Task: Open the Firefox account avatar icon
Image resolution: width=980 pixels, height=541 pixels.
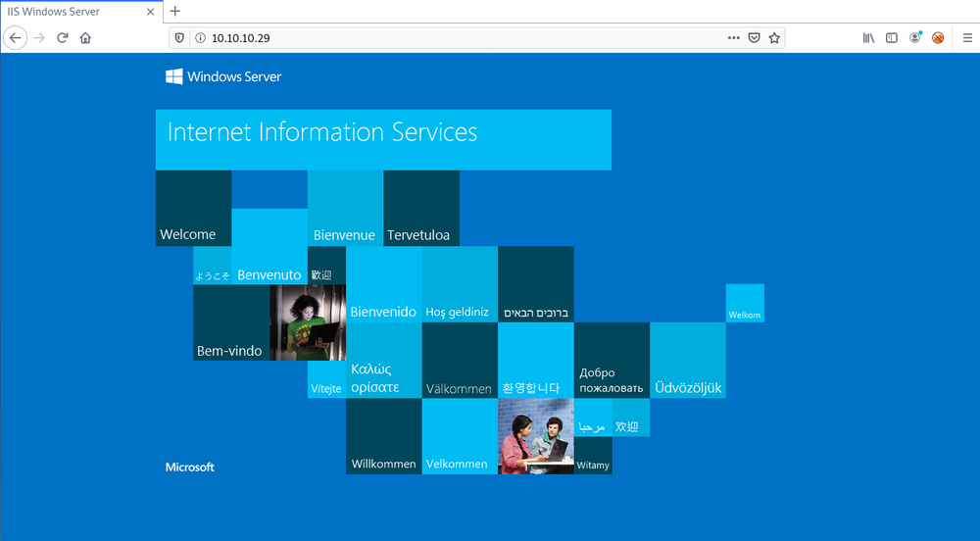Action: (x=915, y=38)
